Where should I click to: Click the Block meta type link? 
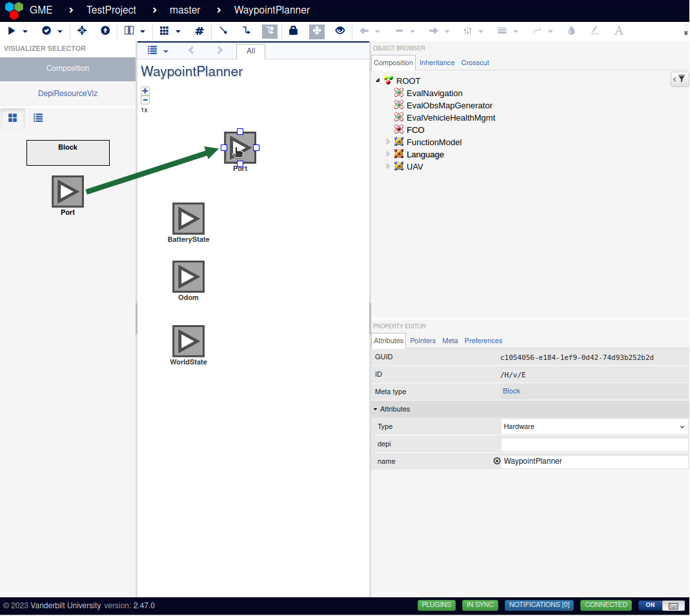(x=511, y=391)
